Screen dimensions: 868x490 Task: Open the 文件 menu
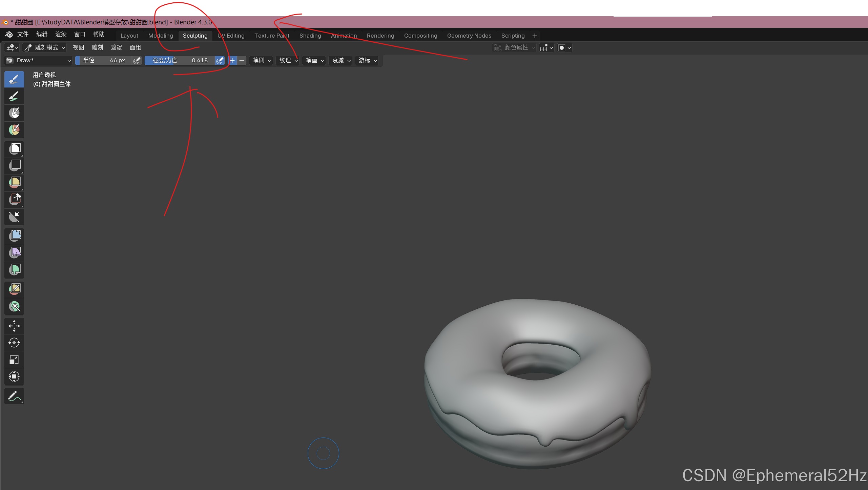(22, 34)
